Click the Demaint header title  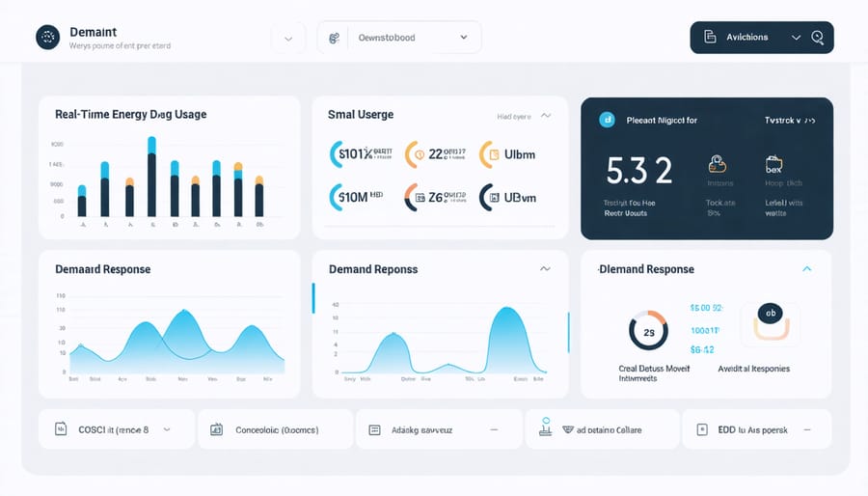(x=93, y=32)
